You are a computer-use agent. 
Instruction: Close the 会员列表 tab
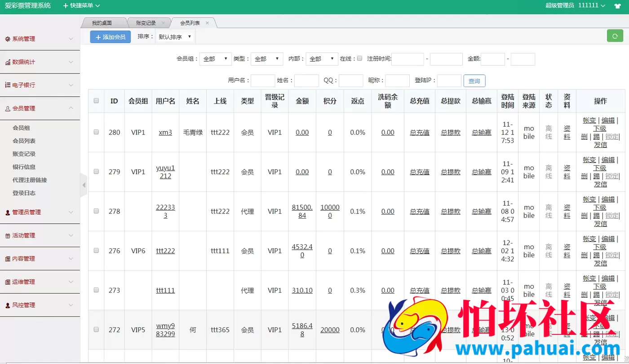coord(207,23)
